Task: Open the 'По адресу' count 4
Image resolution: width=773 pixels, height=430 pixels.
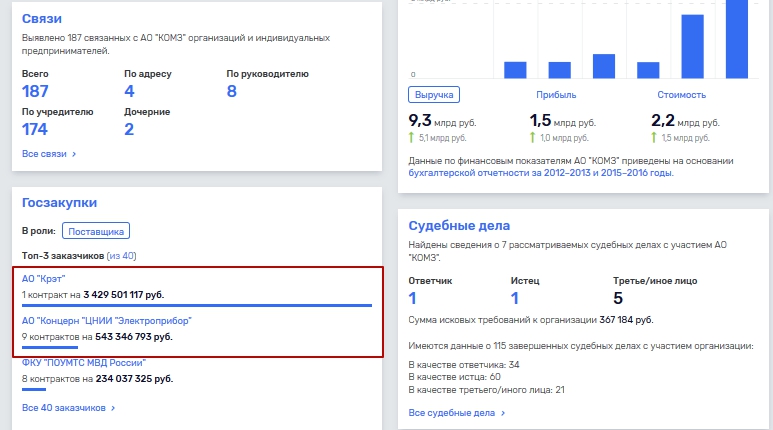Action: coord(129,91)
